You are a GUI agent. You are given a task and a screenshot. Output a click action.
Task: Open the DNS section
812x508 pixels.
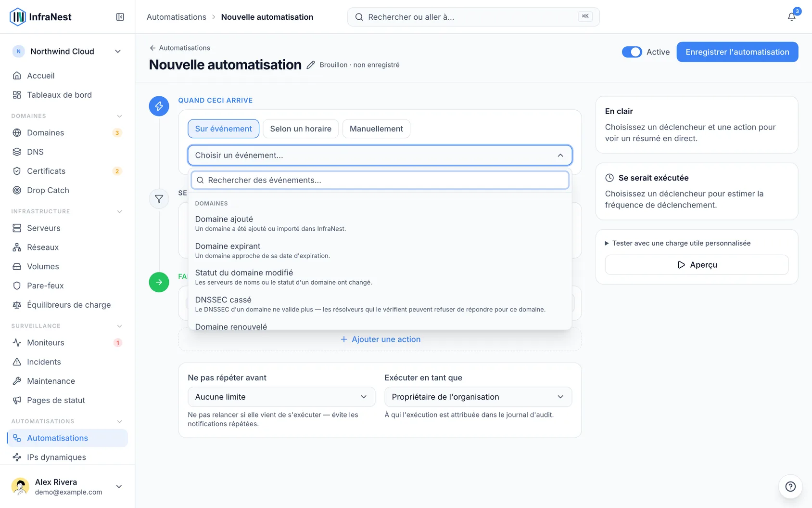point(67,152)
